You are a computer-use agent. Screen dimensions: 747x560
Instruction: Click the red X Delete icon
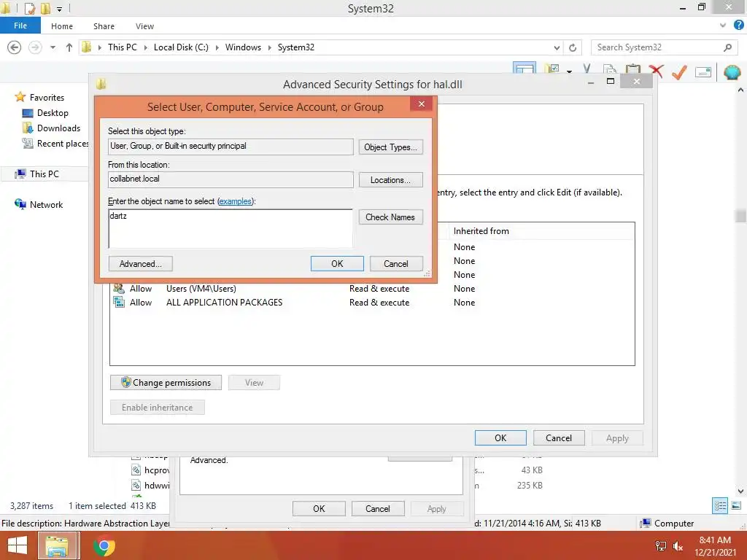[656, 71]
